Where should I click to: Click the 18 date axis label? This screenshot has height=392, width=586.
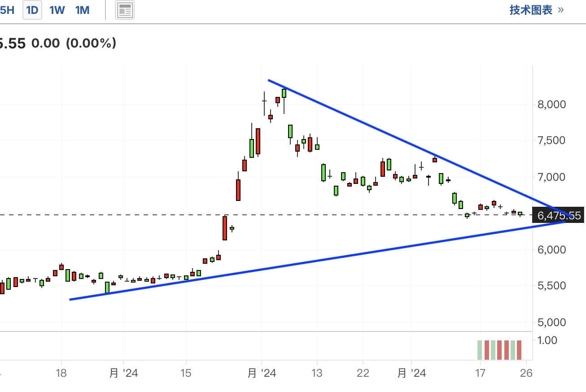[61, 373]
